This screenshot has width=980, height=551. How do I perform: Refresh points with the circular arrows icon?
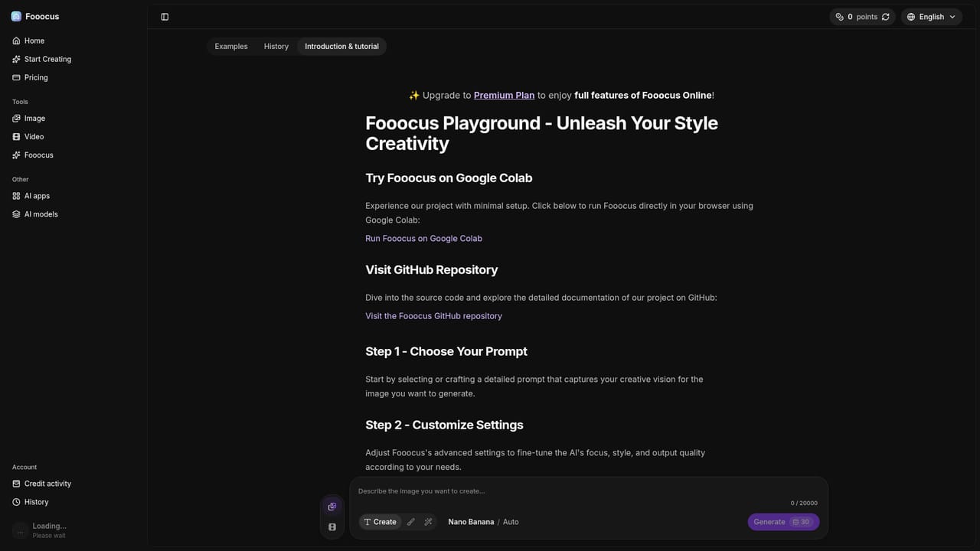coord(886,17)
